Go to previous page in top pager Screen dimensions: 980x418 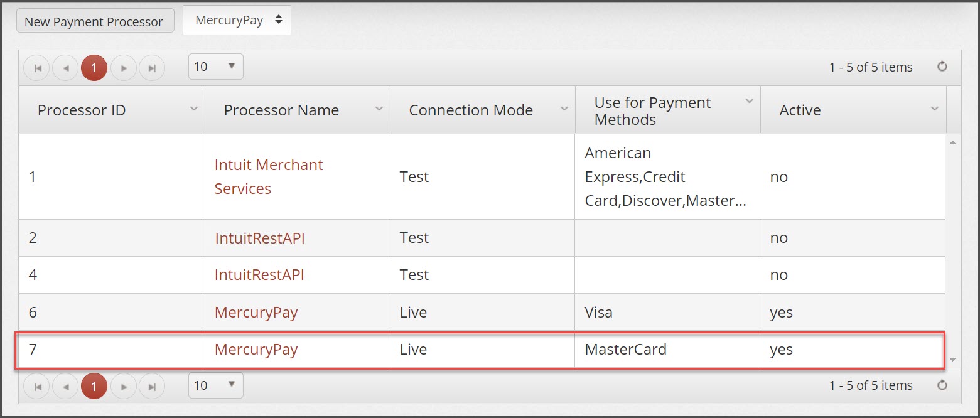tap(65, 68)
